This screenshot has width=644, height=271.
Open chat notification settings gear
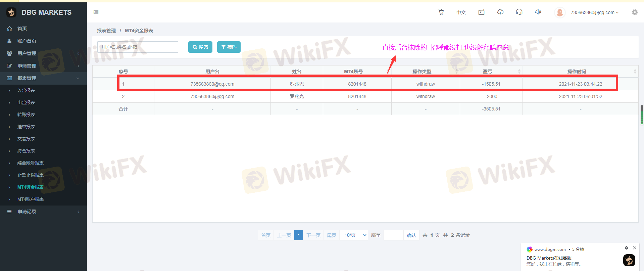click(x=626, y=248)
